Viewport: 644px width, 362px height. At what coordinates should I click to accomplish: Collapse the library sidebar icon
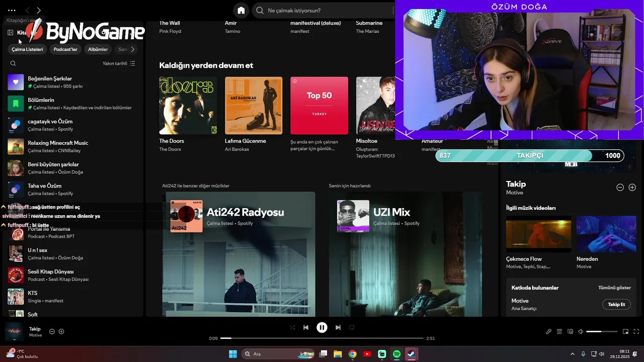coord(11,33)
